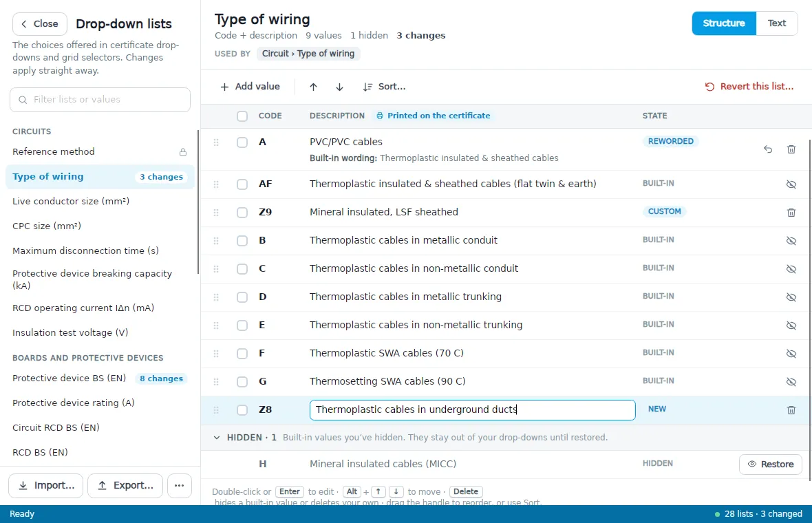Click search icon in filter box
Image resolution: width=812 pixels, height=523 pixels.
tap(23, 99)
